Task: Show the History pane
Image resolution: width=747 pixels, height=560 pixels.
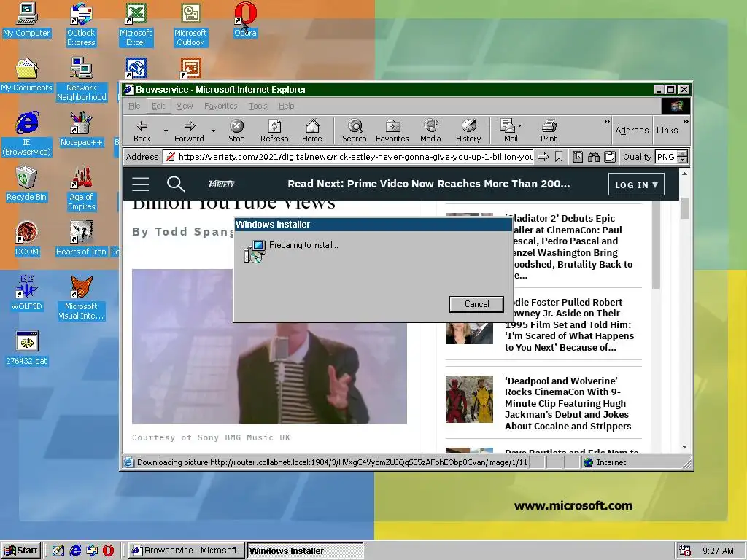Action: click(468, 131)
